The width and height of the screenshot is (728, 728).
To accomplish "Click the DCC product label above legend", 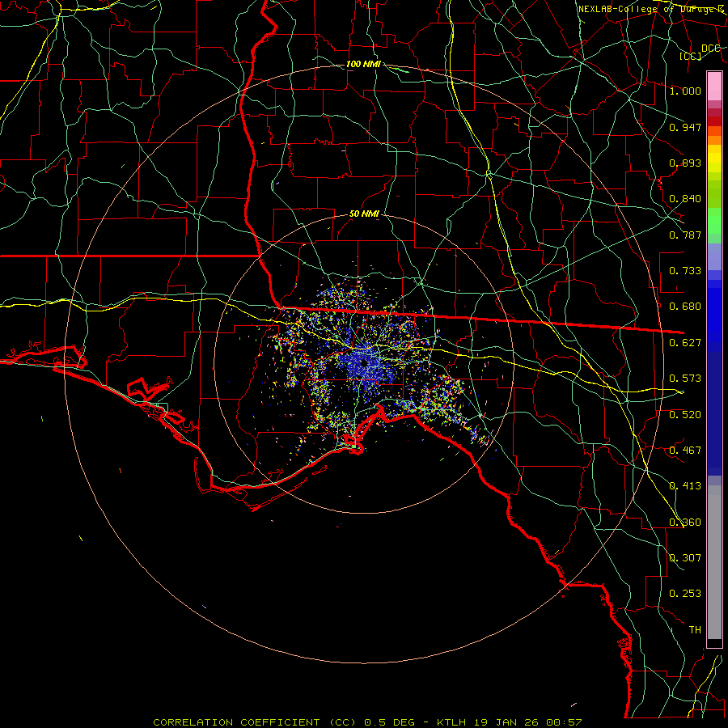I will pos(710,49).
